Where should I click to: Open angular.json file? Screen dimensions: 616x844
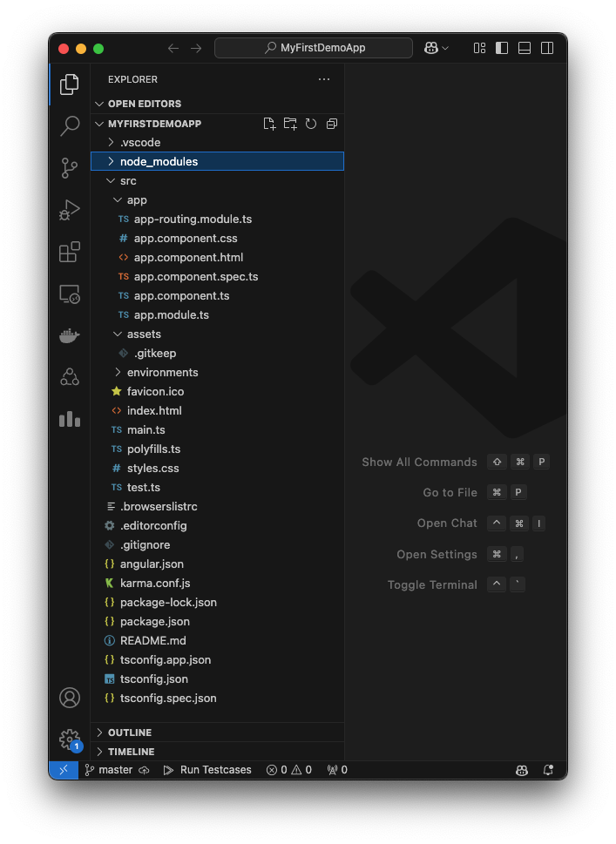coord(218,564)
